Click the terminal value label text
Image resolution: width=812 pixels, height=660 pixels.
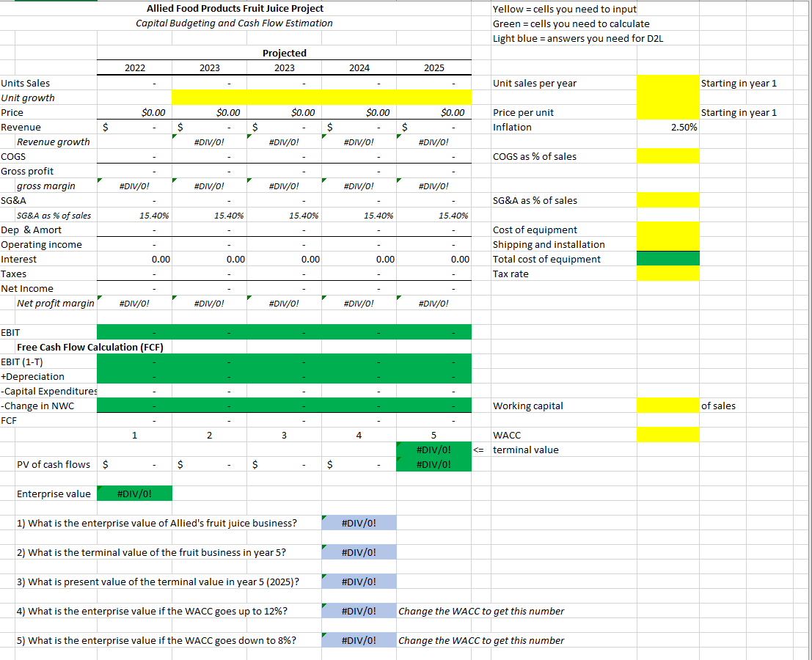[x=526, y=450]
